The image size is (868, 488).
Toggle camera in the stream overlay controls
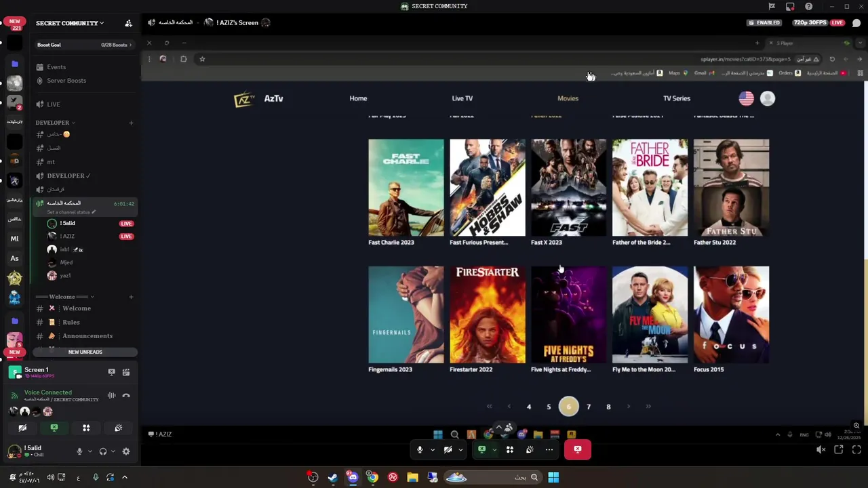tap(448, 449)
